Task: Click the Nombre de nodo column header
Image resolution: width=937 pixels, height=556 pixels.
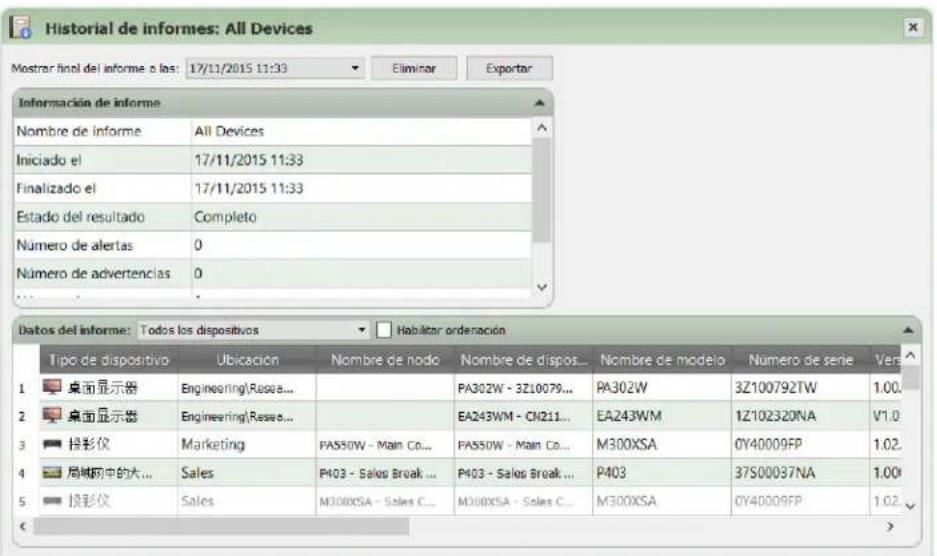Action: [x=385, y=360]
